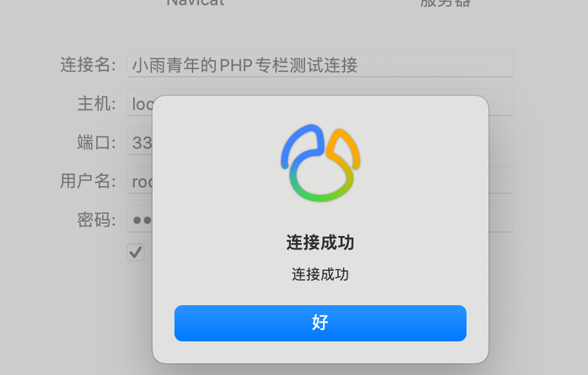This screenshot has width=588, height=375.
Task: Confirm the dialog with the 好 button
Action: [x=320, y=323]
